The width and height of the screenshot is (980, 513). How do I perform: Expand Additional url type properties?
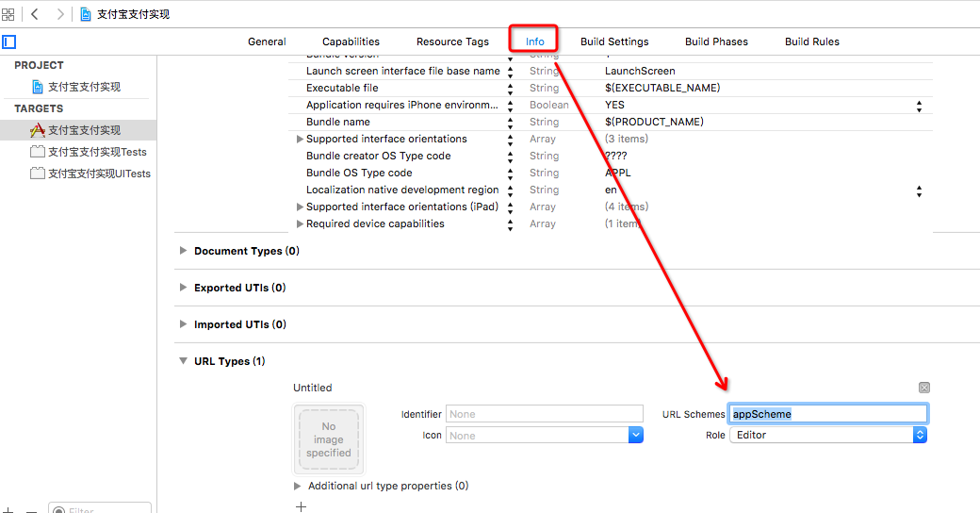point(299,486)
